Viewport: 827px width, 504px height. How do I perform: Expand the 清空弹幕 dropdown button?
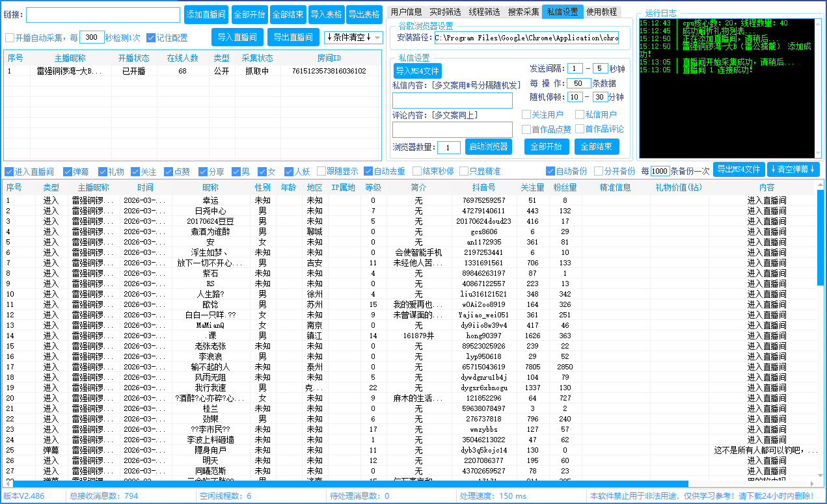793,170
